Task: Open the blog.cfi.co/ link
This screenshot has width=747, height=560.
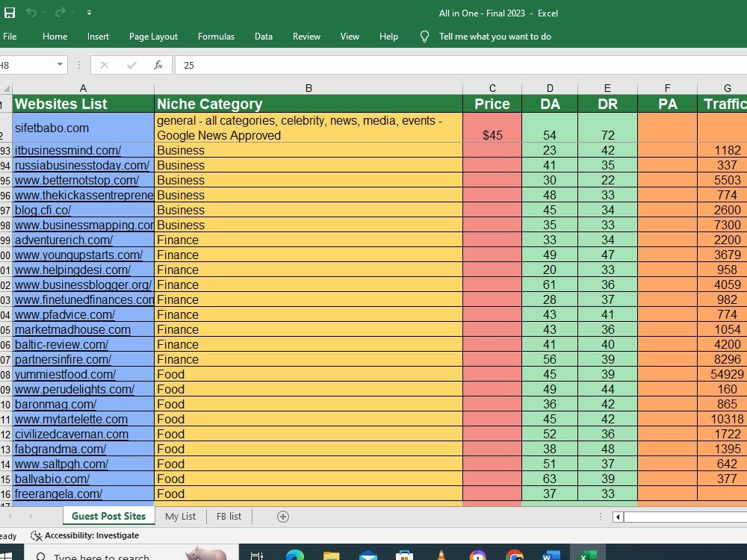Action: [43, 210]
